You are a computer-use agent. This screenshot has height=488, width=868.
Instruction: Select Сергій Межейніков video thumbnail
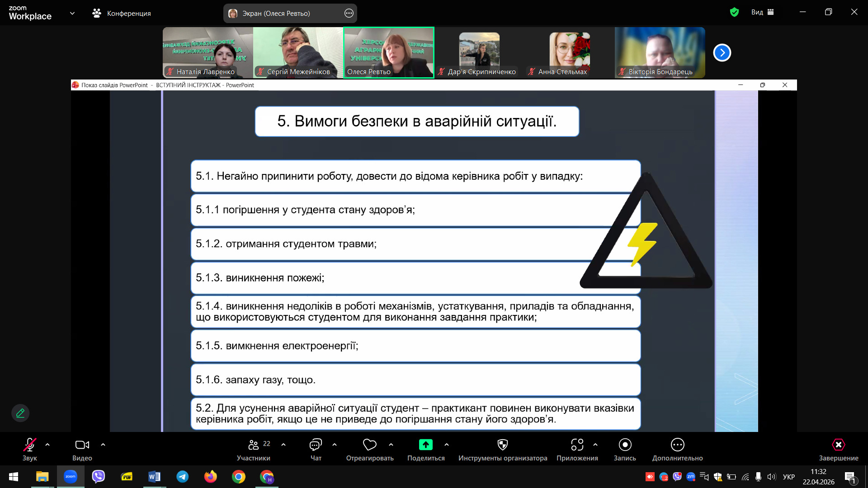pos(298,52)
